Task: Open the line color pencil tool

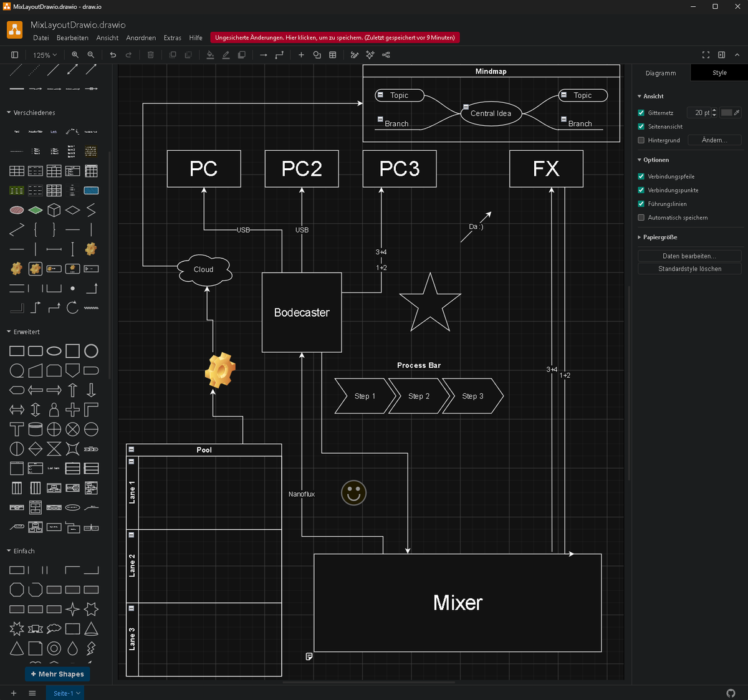Action: point(226,55)
